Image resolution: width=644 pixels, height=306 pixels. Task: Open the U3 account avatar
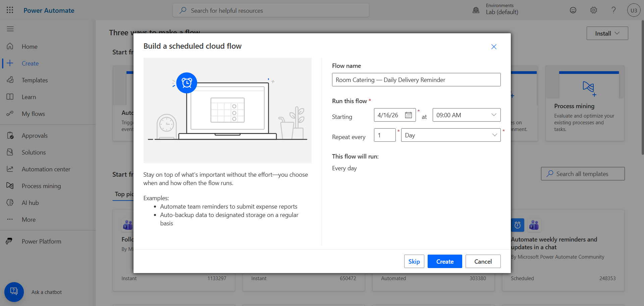pyautogui.click(x=634, y=10)
